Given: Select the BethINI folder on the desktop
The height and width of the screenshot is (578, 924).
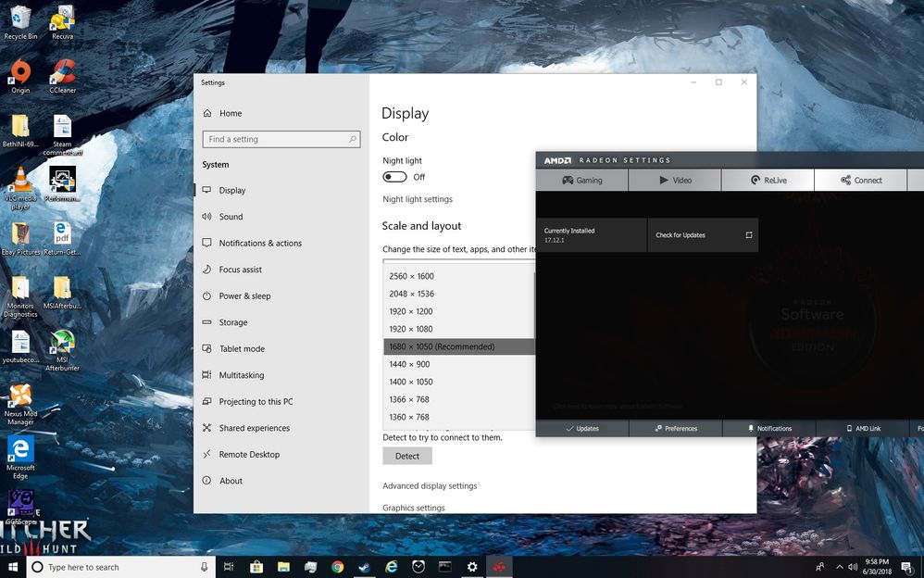Looking at the screenshot, I should coord(20,131).
